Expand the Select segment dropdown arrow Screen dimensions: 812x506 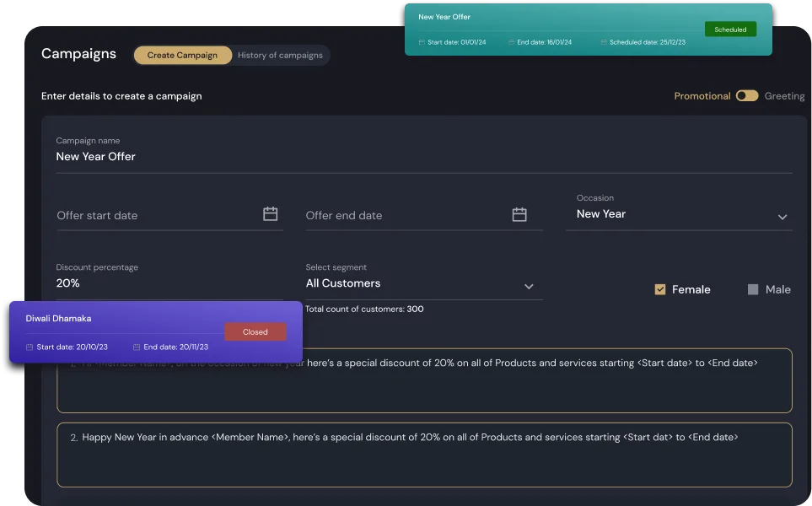529,287
